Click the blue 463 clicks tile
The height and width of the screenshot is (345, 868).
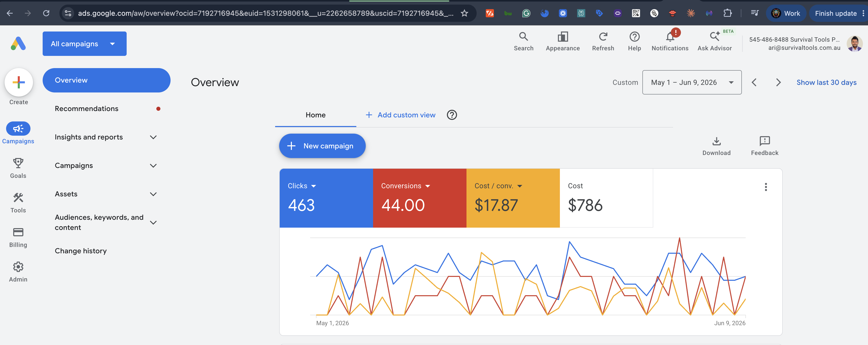click(326, 198)
